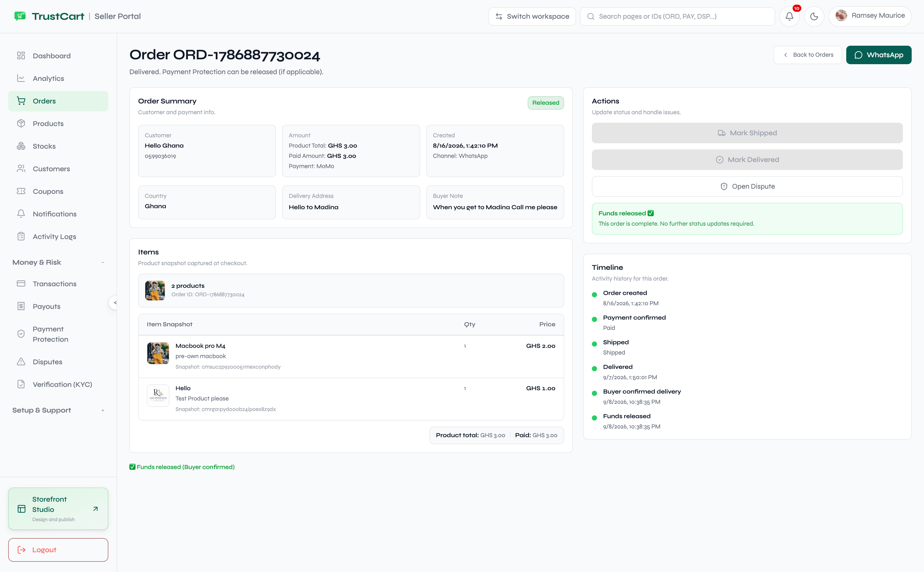Click Open Dispute button
The image size is (924, 572).
tap(747, 186)
